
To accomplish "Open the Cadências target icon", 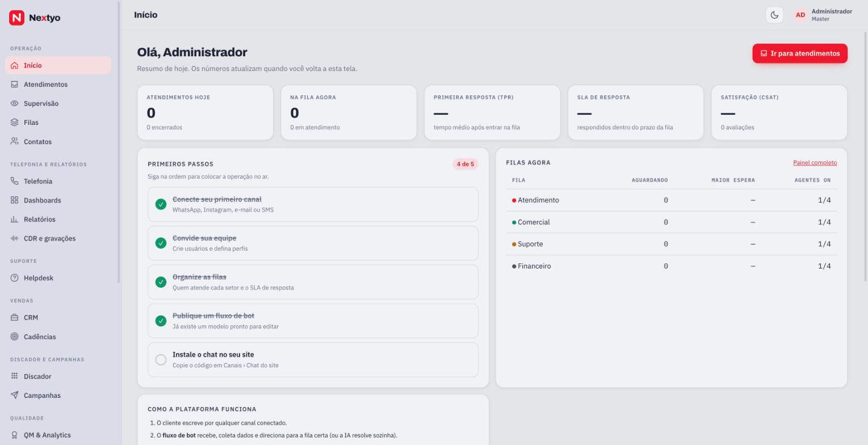I will (15, 337).
